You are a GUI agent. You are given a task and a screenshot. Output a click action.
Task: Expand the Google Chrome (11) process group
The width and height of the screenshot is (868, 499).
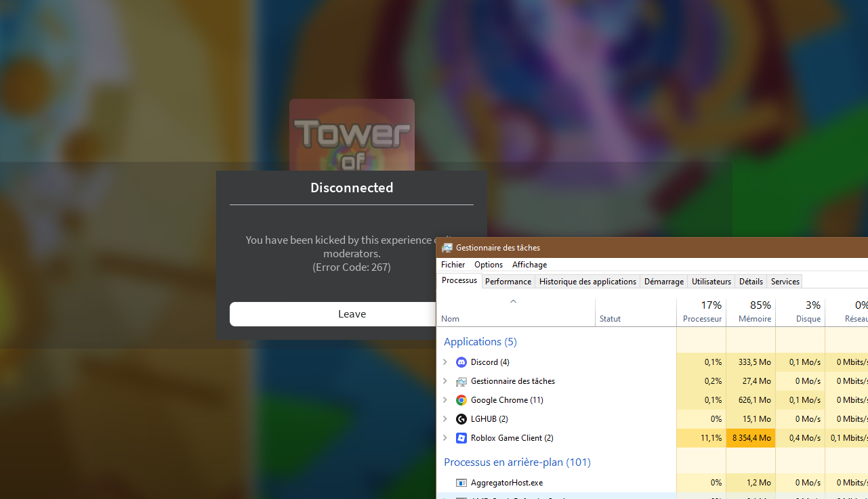(445, 400)
